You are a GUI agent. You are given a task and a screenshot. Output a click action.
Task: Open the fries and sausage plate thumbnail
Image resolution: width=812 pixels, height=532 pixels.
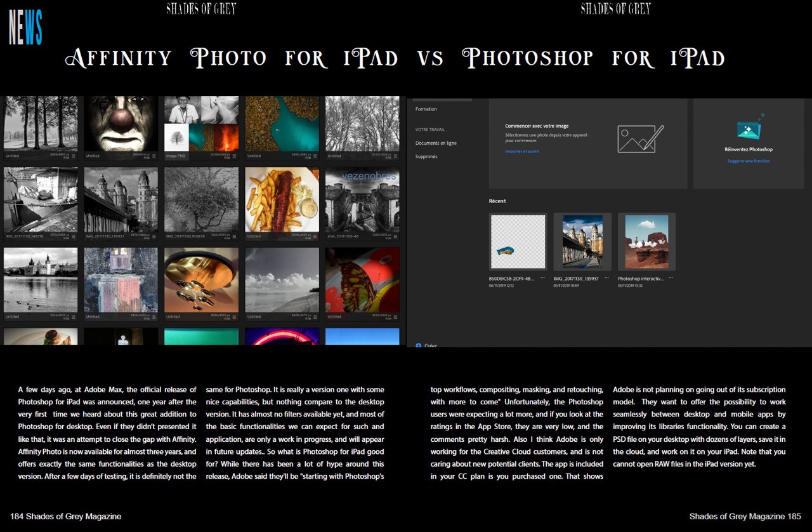(x=282, y=199)
